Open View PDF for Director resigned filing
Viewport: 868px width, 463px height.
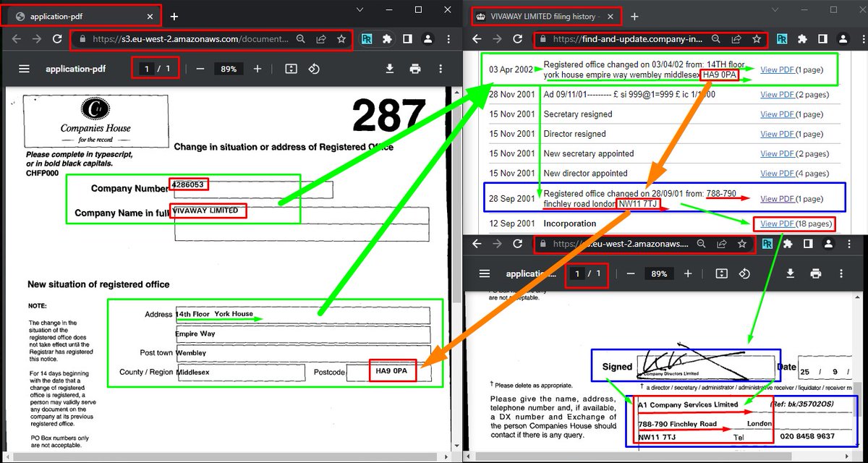[778, 134]
